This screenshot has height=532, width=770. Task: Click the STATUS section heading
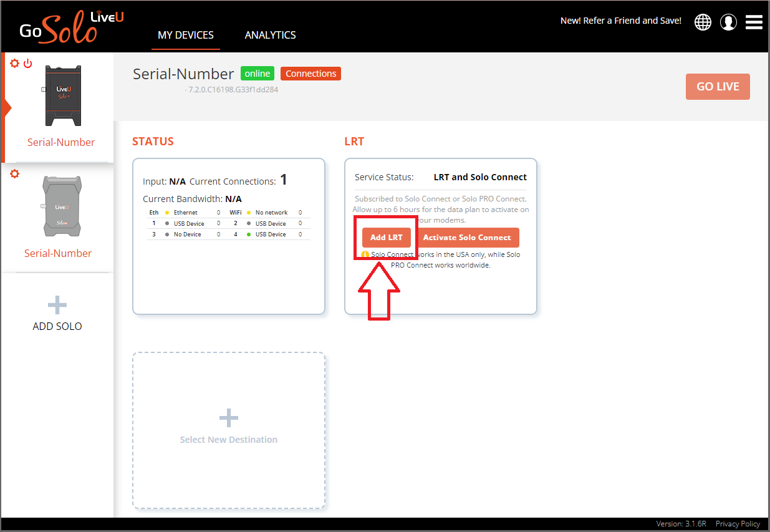(153, 142)
